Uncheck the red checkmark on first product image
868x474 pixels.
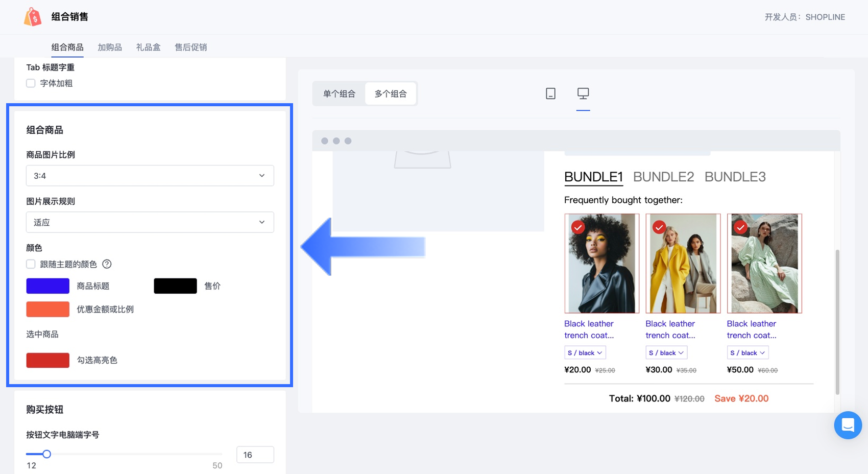click(578, 227)
